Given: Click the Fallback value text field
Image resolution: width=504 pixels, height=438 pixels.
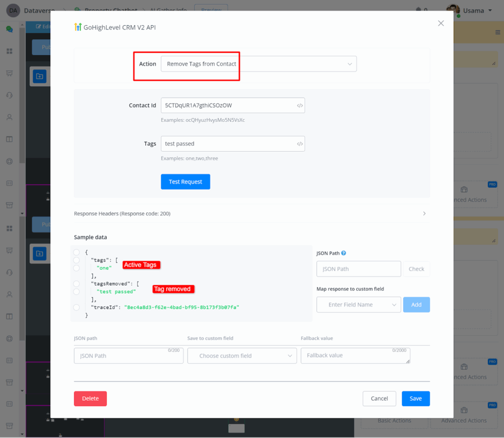Looking at the screenshot, I should coord(355,356).
